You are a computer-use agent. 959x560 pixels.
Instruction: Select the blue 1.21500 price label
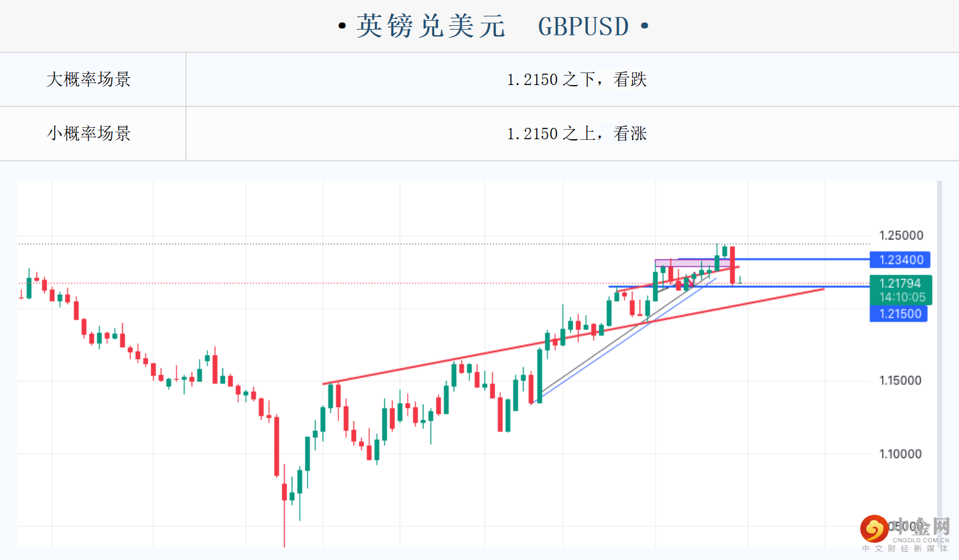click(x=899, y=314)
